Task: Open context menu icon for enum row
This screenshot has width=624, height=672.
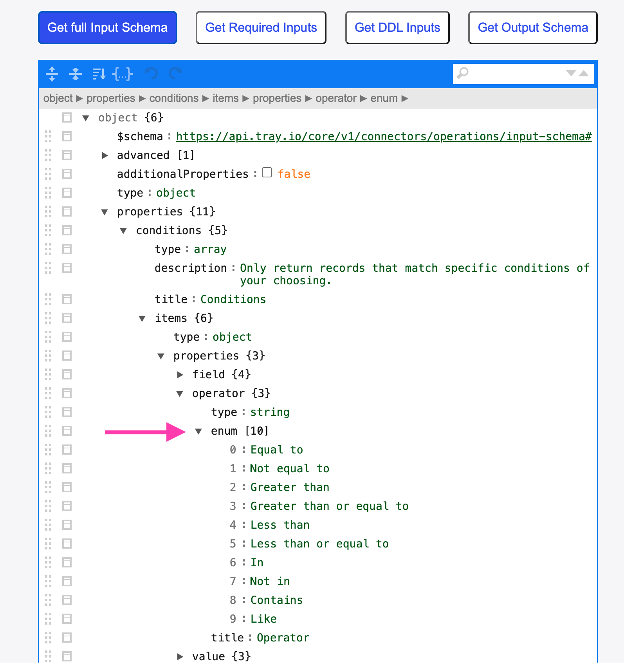Action: point(67,431)
